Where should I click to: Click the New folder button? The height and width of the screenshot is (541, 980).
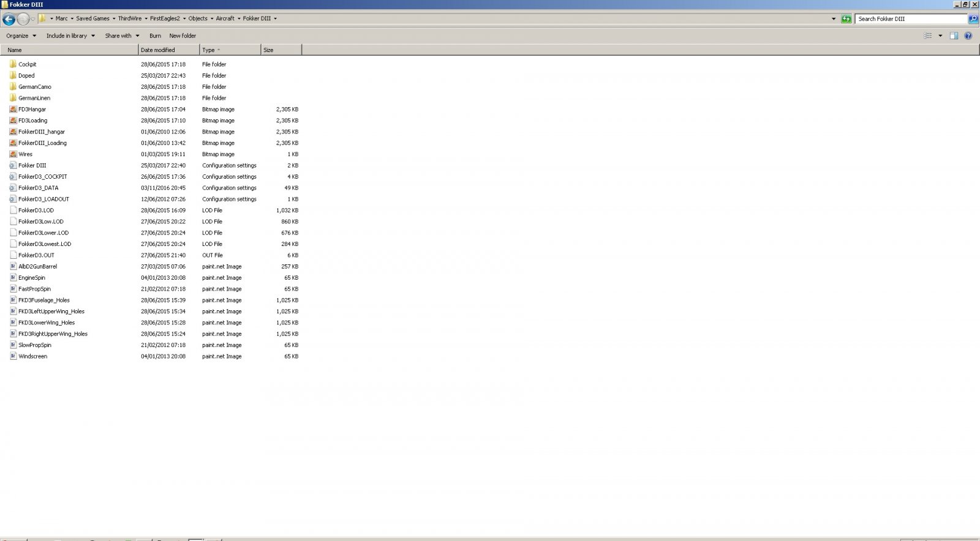(x=183, y=36)
